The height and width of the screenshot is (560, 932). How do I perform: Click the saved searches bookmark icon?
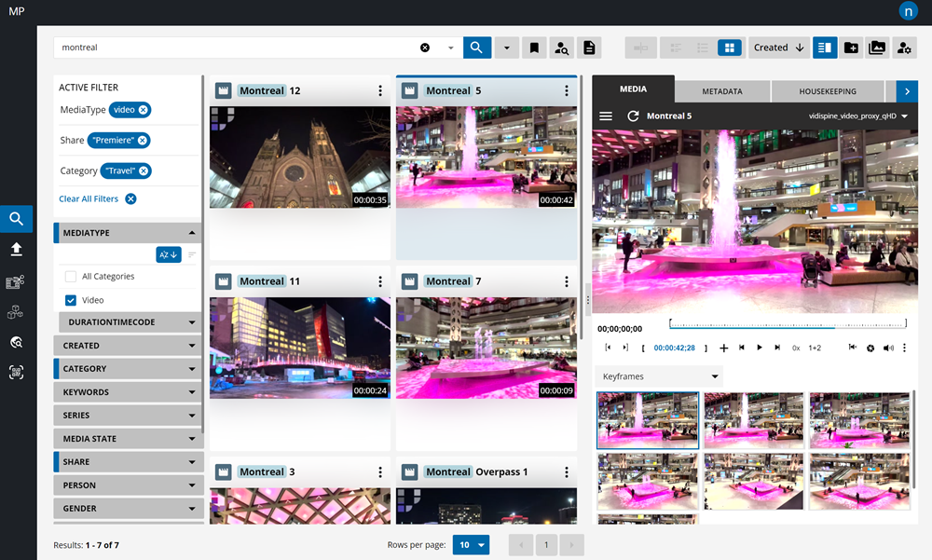(x=534, y=47)
